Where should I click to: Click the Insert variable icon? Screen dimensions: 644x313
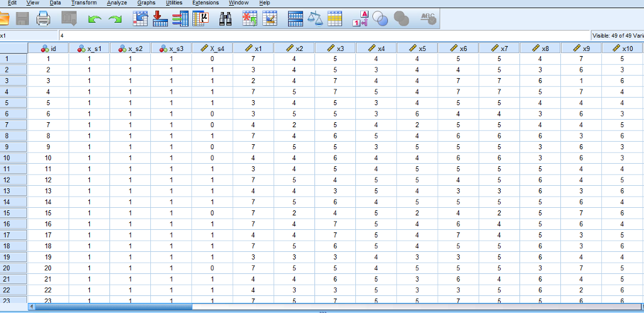[270, 18]
